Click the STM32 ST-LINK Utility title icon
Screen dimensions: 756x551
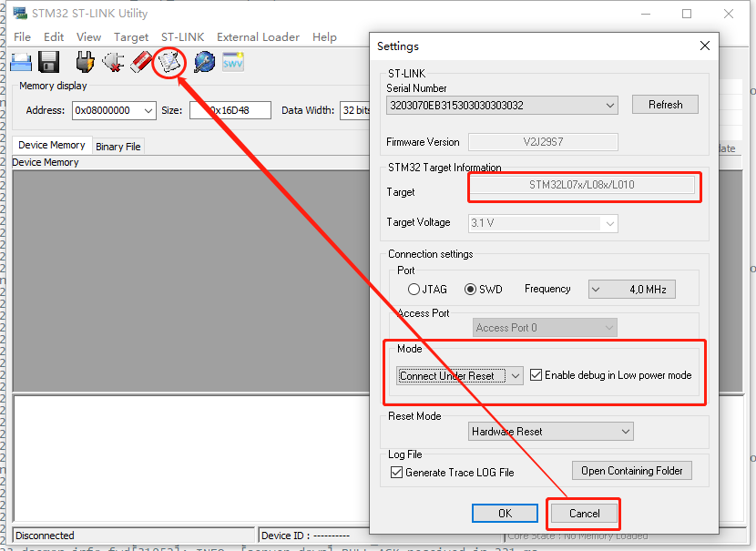coord(20,13)
